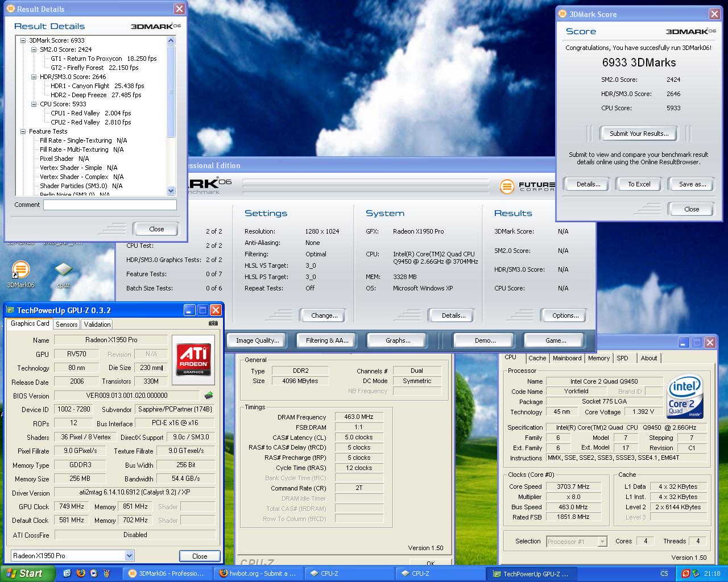The width and height of the screenshot is (728, 582).
Task: Switch to the Mainboard tab in CPU-Z
Action: click(x=567, y=358)
